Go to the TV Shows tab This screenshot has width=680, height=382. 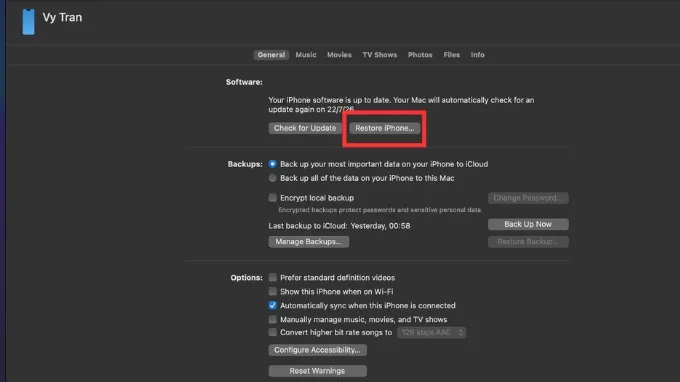[379, 55]
